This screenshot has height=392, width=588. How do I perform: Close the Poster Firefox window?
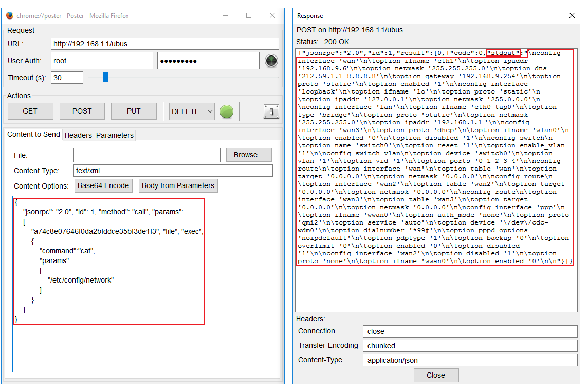pyautogui.click(x=272, y=15)
